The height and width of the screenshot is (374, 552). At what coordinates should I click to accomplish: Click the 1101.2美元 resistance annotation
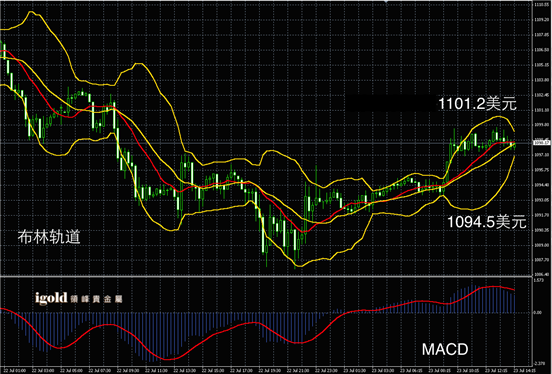pos(477,104)
